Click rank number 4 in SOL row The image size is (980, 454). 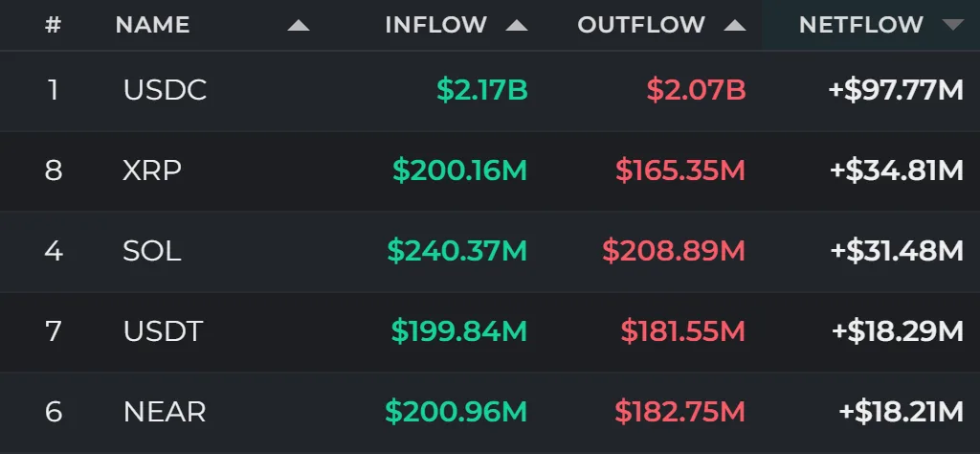tap(54, 251)
